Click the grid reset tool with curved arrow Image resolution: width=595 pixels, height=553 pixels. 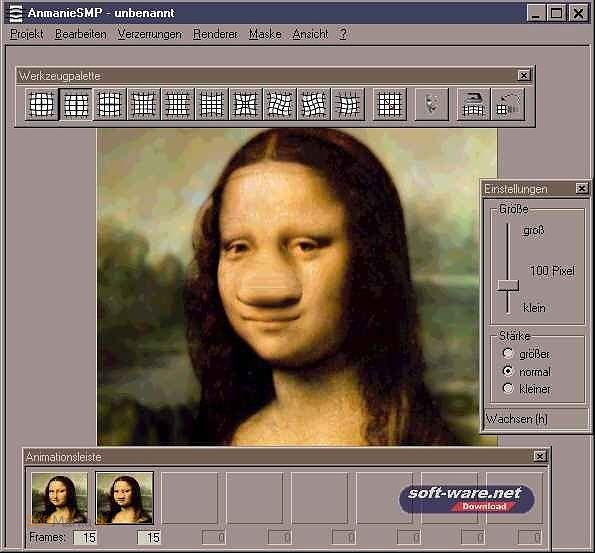point(508,104)
